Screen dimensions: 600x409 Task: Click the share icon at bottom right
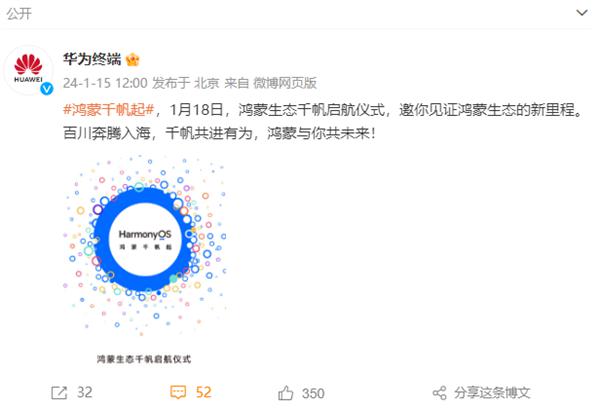439,393
